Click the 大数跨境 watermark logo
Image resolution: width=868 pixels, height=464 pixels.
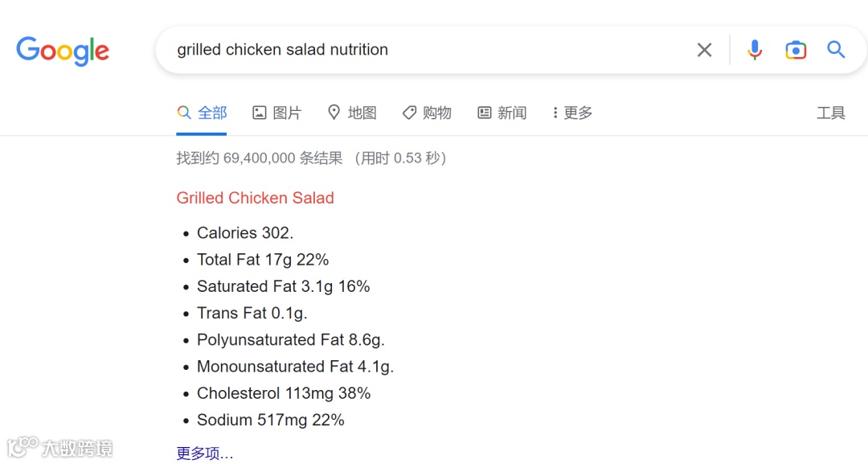click(59, 447)
